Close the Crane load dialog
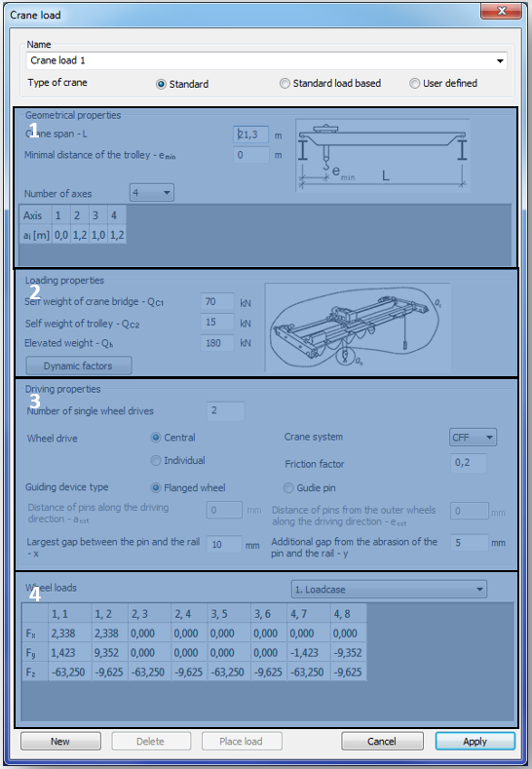The image size is (532, 769). 501,11
